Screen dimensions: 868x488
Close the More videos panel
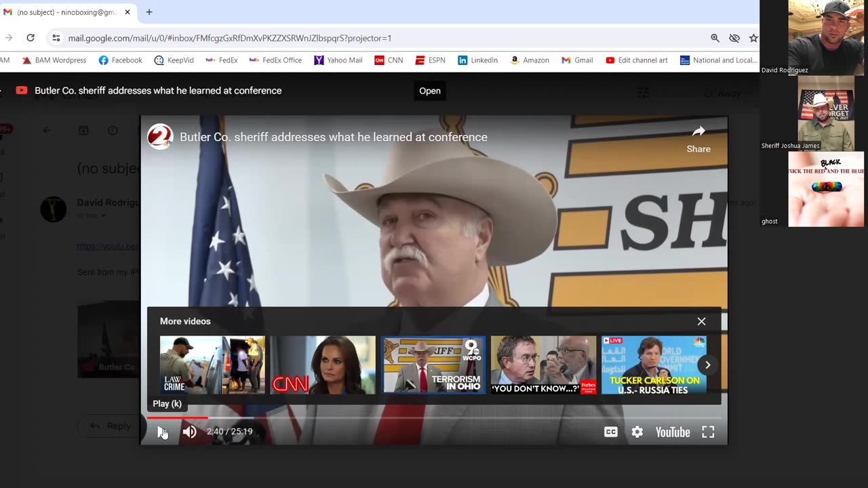[701, 321]
